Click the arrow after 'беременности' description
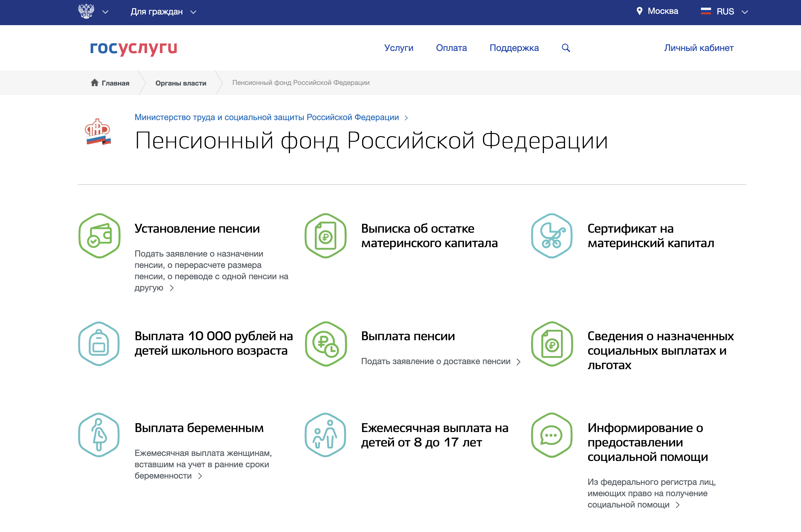This screenshot has width=801, height=532. click(x=200, y=476)
